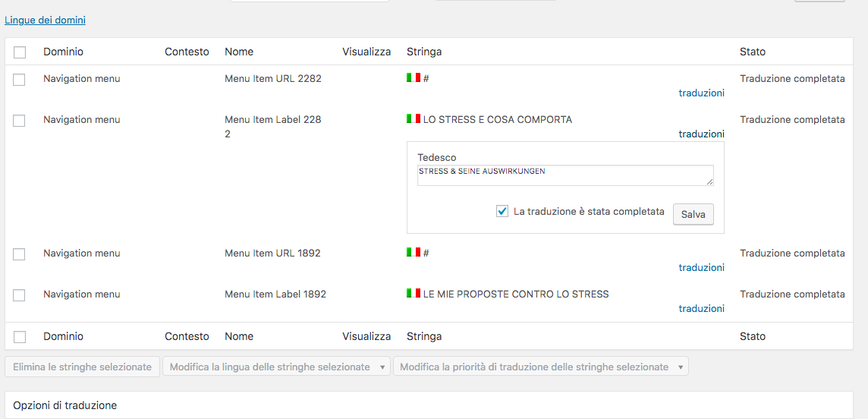Toggle 'La traduzione è stata completata' checkbox

(x=502, y=212)
